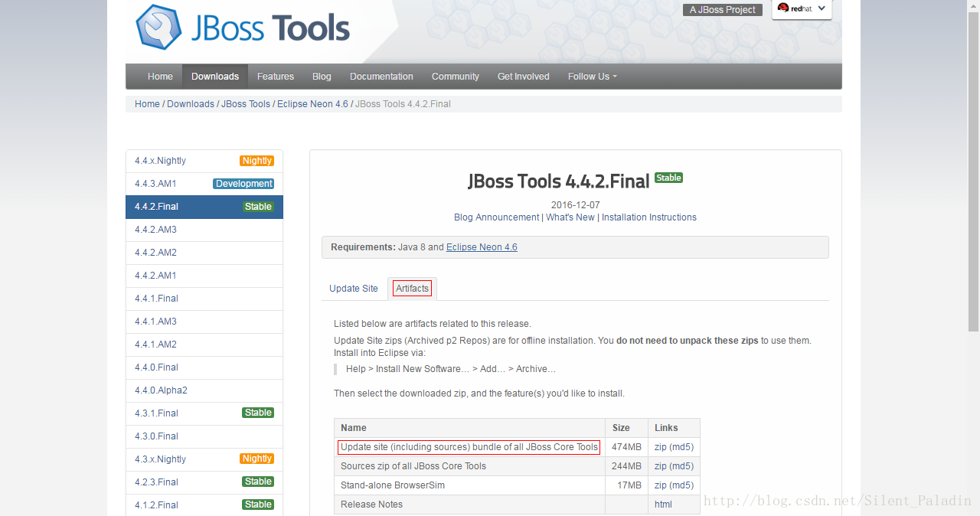
Task: Open the Get Involved nav item
Action: point(524,77)
